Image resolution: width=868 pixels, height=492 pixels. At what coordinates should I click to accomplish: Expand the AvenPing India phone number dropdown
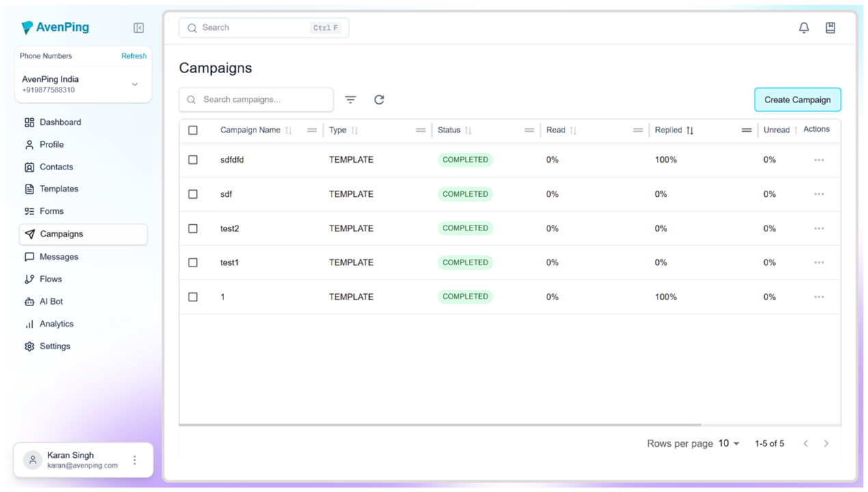coord(135,84)
